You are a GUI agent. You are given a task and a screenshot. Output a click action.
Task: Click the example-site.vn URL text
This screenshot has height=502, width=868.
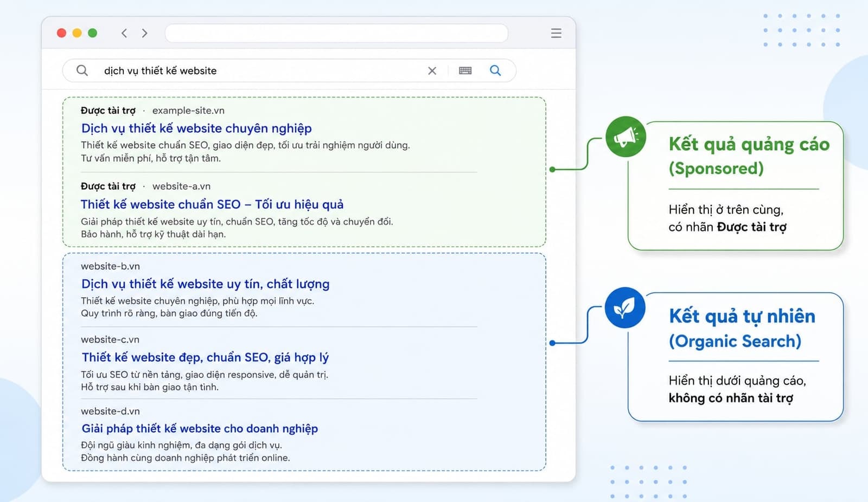coord(188,111)
